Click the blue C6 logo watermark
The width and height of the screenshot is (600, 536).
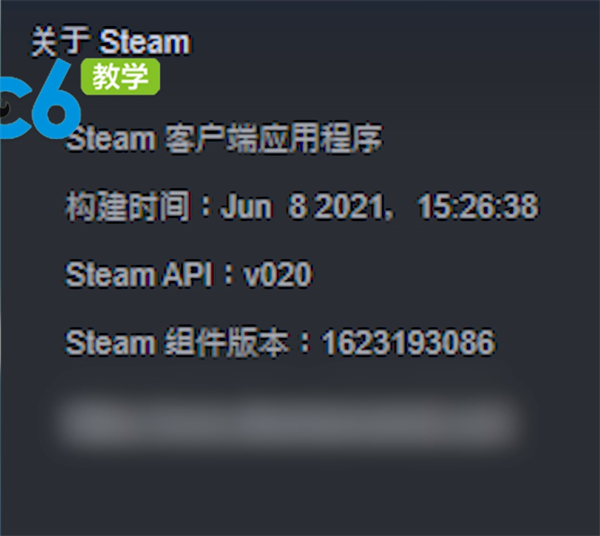coord(40,99)
